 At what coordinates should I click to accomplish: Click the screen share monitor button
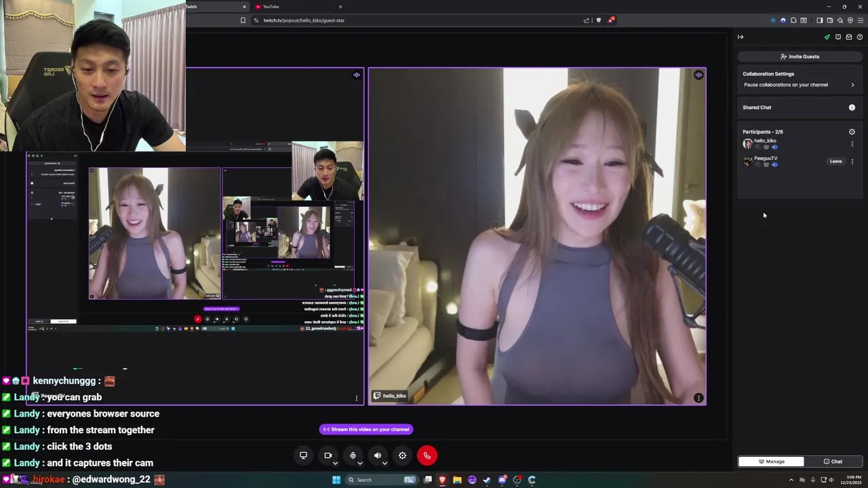[303, 455]
